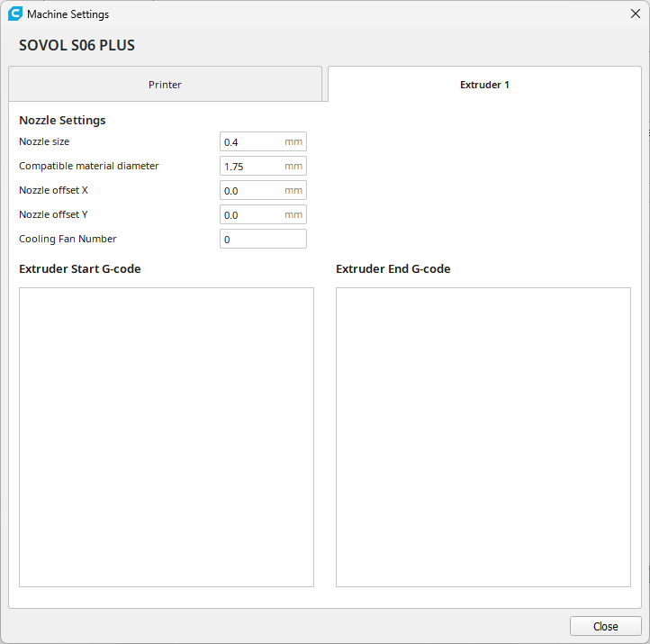Click the Cooling Fan Number label
Image resolution: width=650 pixels, height=644 pixels.
point(68,239)
